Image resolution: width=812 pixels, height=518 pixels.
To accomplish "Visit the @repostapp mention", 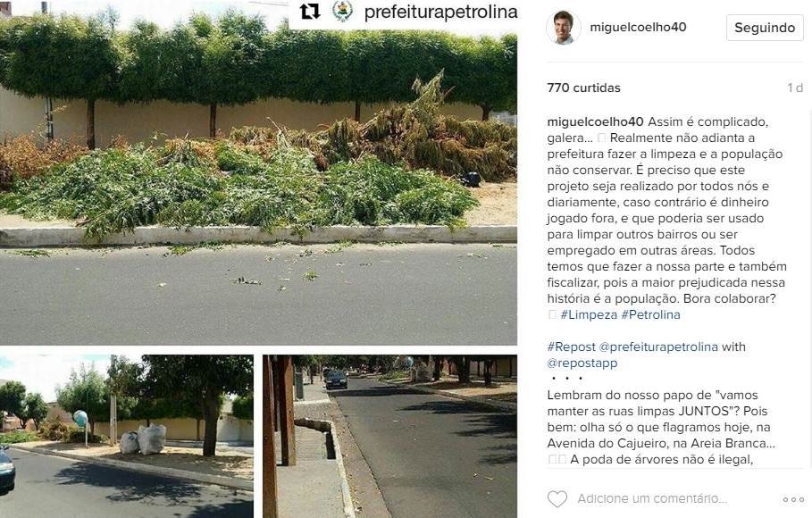I will tap(582, 363).
